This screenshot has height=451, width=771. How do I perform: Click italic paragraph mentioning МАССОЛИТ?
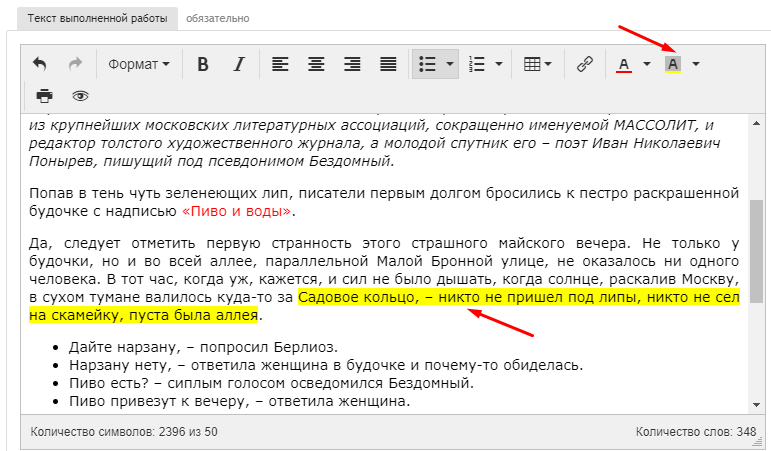coord(374,143)
